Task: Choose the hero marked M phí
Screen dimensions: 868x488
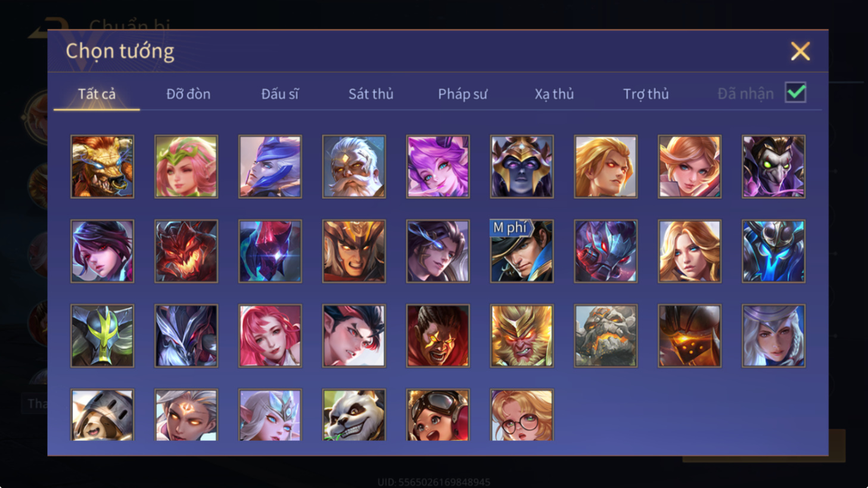Action: click(522, 251)
